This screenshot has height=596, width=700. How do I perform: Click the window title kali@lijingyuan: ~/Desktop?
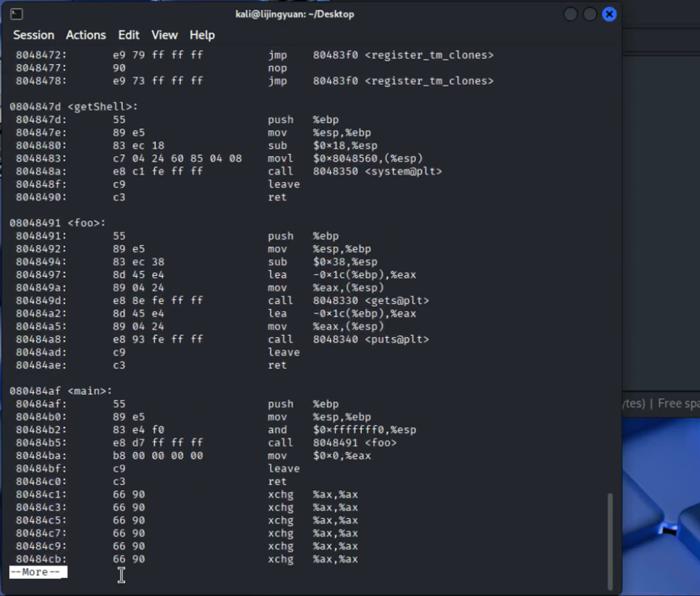(295, 14)
